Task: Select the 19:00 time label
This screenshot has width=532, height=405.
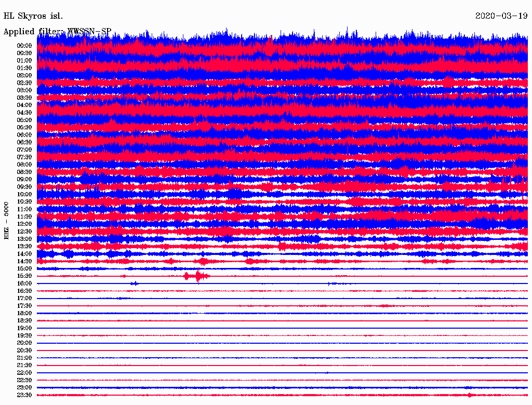Action: pyautogui.click(x=24, y=328)
